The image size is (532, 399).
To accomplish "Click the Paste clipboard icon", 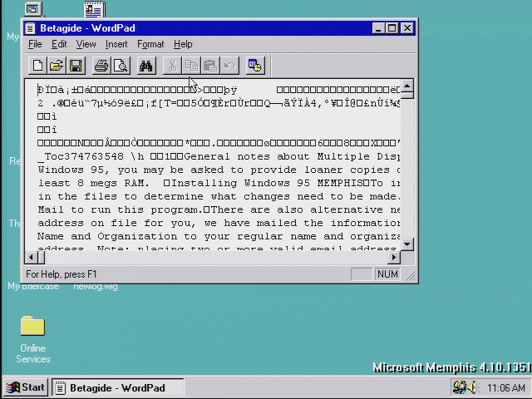I will pyautogui.click(x=210, y=66).
